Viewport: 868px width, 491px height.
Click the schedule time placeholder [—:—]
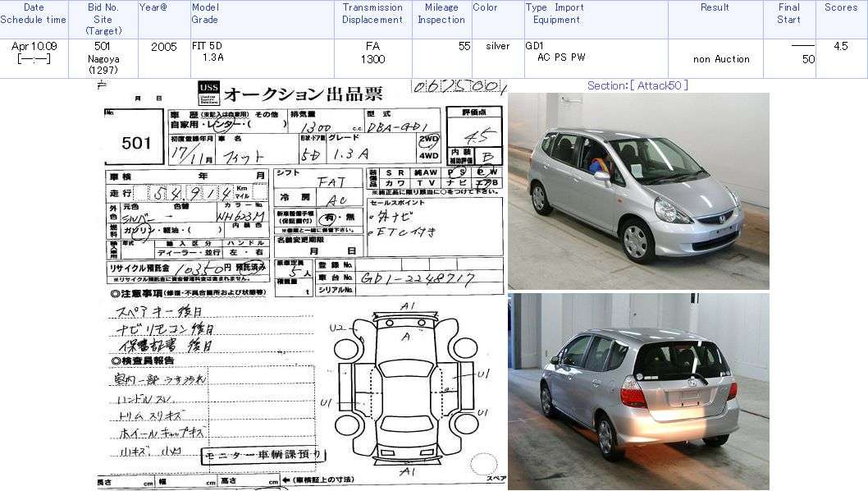[x=34, y=58]
